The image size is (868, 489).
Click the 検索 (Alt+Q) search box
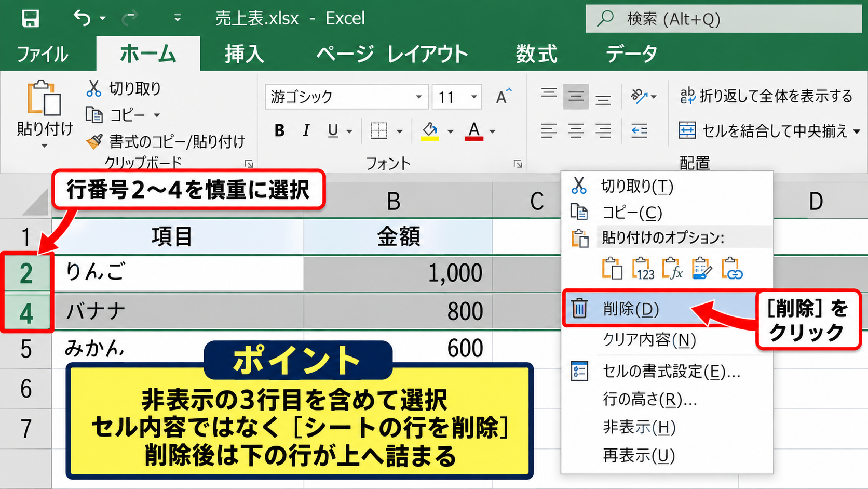coord(724,19)
